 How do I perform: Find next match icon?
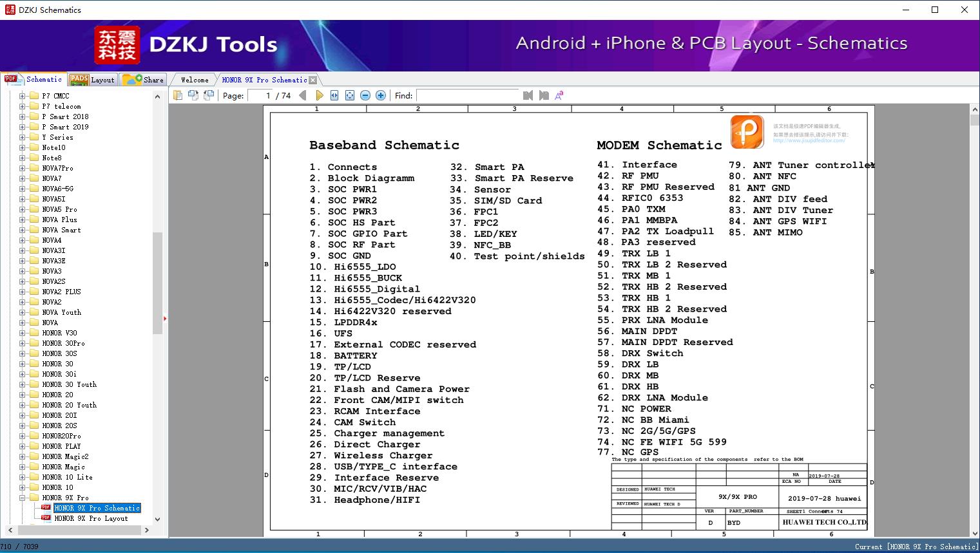tap(544, 95)
